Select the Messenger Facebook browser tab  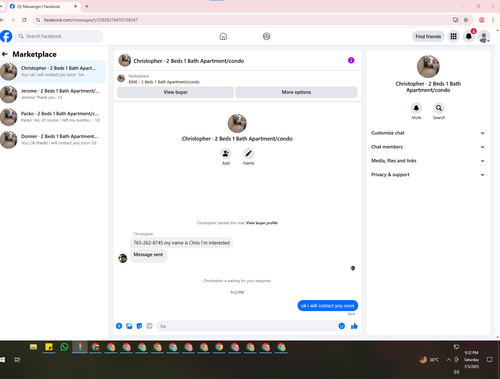point(43,6)
